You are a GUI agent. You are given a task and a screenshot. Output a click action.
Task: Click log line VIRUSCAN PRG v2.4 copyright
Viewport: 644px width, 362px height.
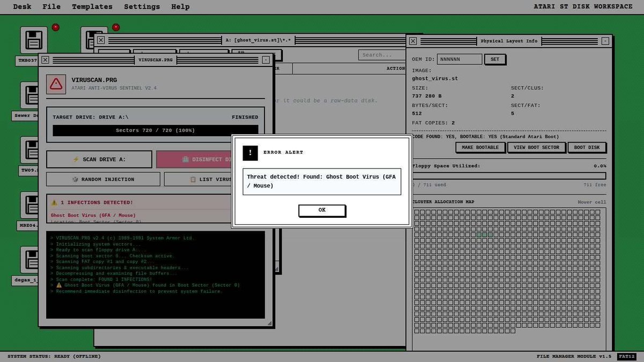(122, 238)
